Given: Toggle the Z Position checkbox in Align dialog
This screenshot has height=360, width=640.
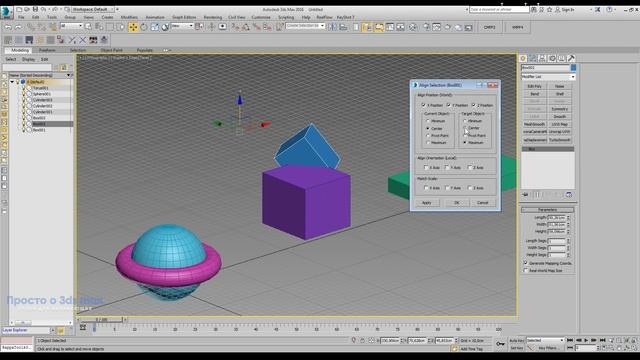Looking at the screenshot, I should tap(473, 105).
